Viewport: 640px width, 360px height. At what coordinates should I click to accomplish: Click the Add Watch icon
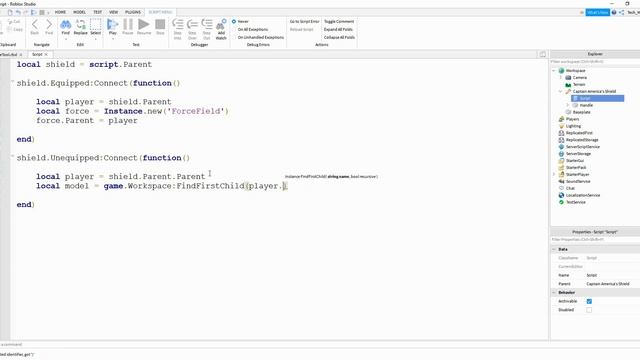point(221,24)
